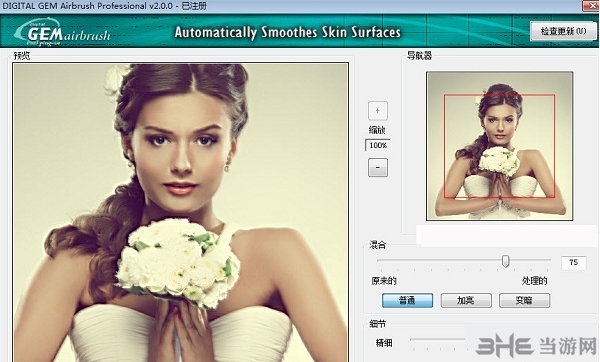Image resolution: width=600 pixels, height=362 pixels.
Task: Select the 普通 normal blend mode
Action: tap(408, 300)
